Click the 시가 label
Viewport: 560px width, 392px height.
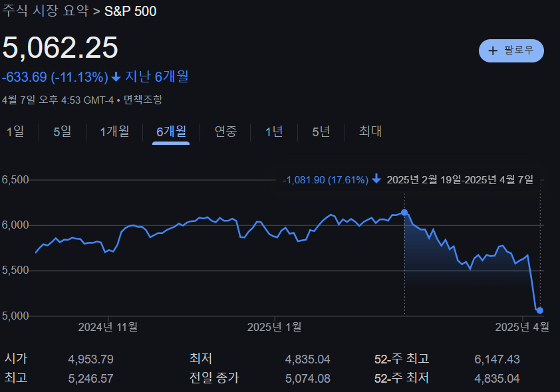[x=16, y=359]
